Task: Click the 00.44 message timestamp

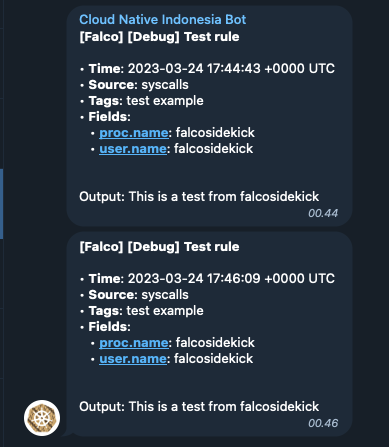Action: (x=323, y=213)
